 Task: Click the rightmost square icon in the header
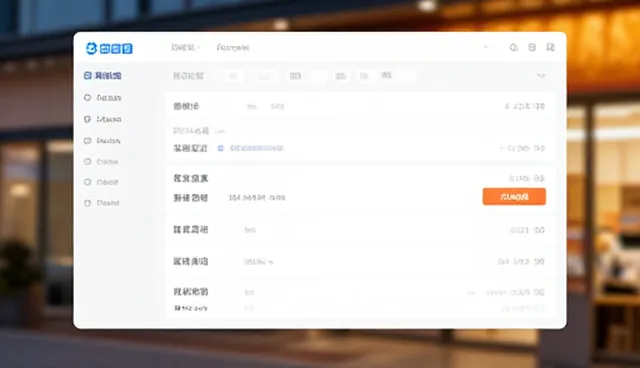coord(550,47)
